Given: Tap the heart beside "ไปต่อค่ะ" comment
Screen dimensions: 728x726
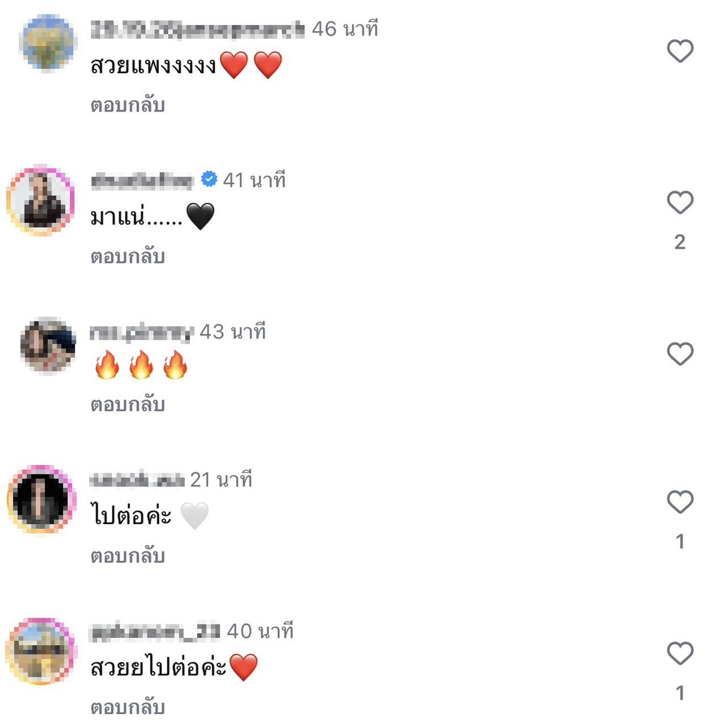Looking at the screenshot, I should [680, 502].
